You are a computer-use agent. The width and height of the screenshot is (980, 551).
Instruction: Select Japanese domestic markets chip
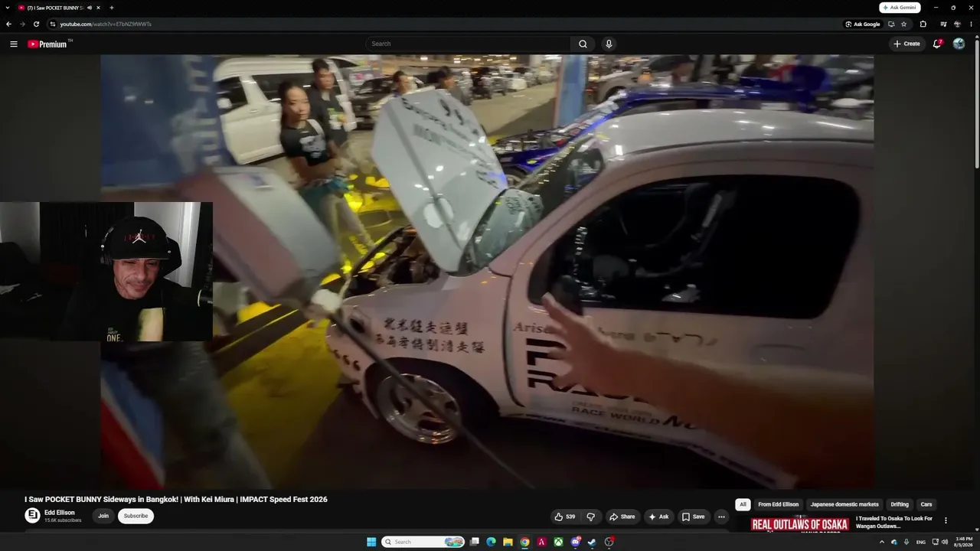pos(844,504)
